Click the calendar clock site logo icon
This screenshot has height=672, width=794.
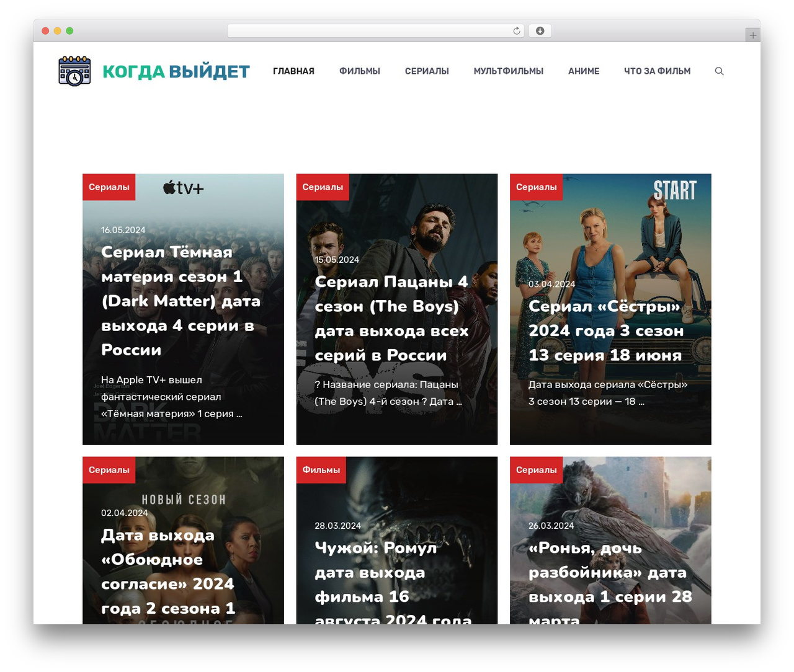74,71
